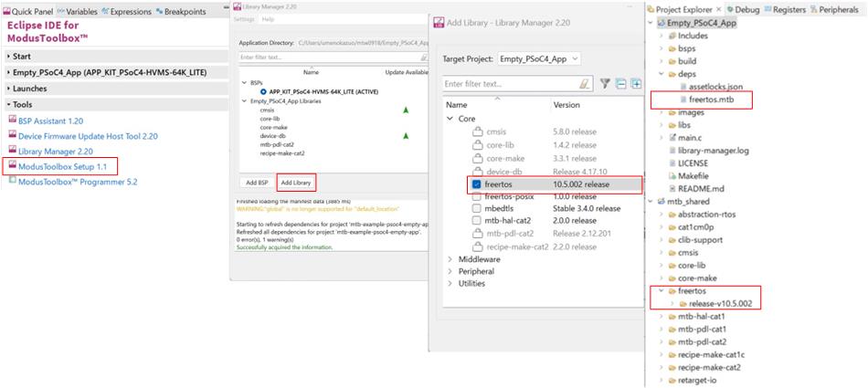Click the clear filter icon in Library Manager window

click(x=424, y=57)
